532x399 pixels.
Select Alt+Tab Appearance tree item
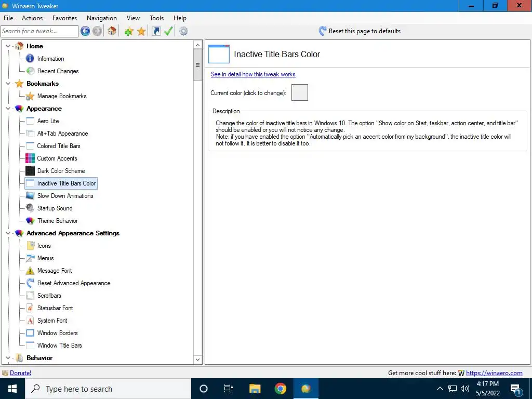tap(62, 134)
